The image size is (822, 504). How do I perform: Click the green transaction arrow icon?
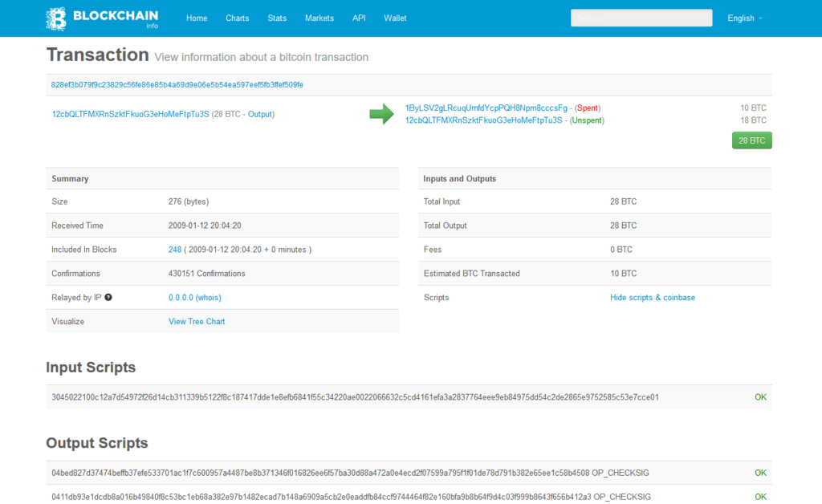381,115
